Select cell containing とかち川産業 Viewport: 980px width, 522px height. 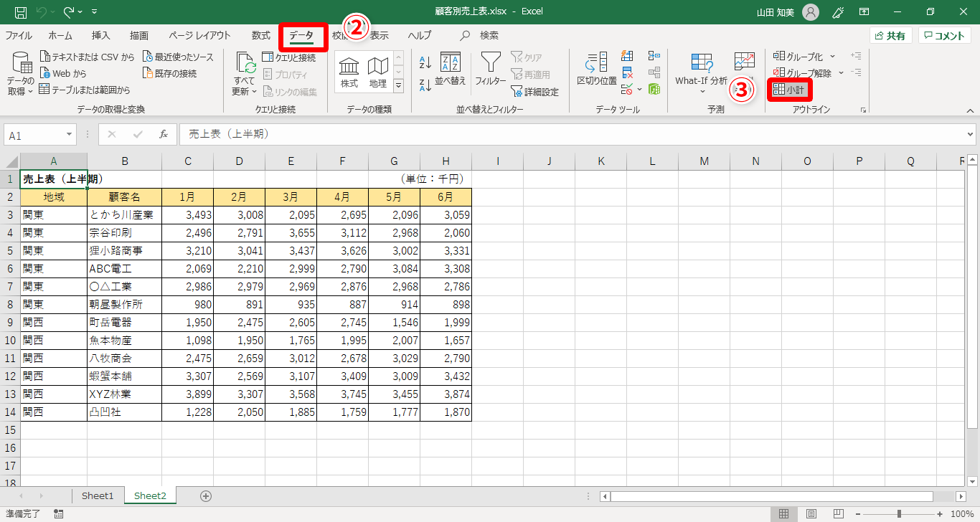(125, 214)
